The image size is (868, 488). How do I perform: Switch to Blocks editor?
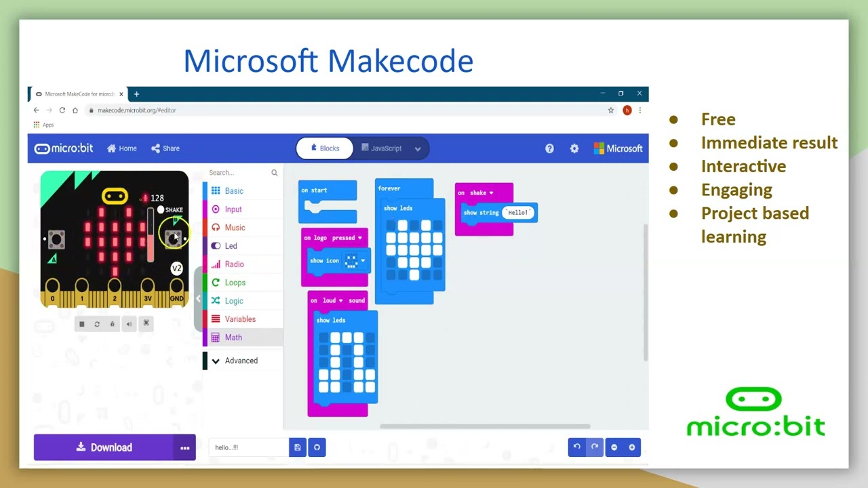pyautogui.click(x=325, y=148)
